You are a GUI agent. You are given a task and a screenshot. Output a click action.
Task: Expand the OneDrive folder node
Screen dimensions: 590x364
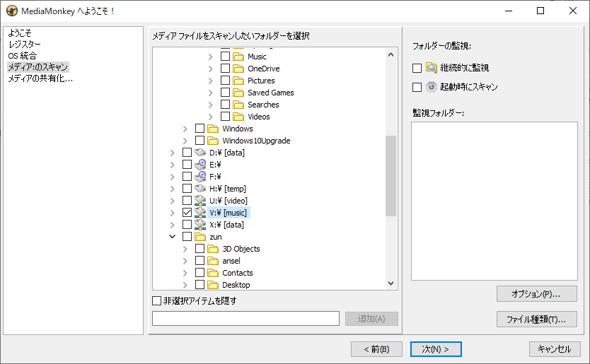211,69
